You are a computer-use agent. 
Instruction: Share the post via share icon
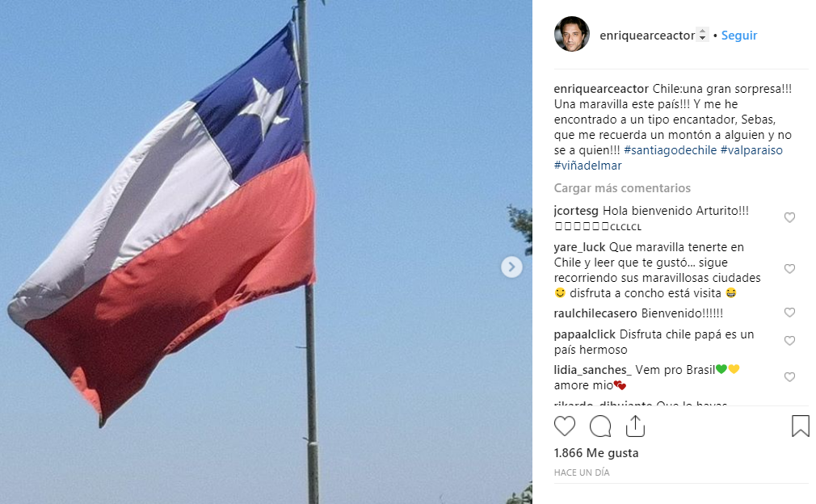(x=635, y=426)
